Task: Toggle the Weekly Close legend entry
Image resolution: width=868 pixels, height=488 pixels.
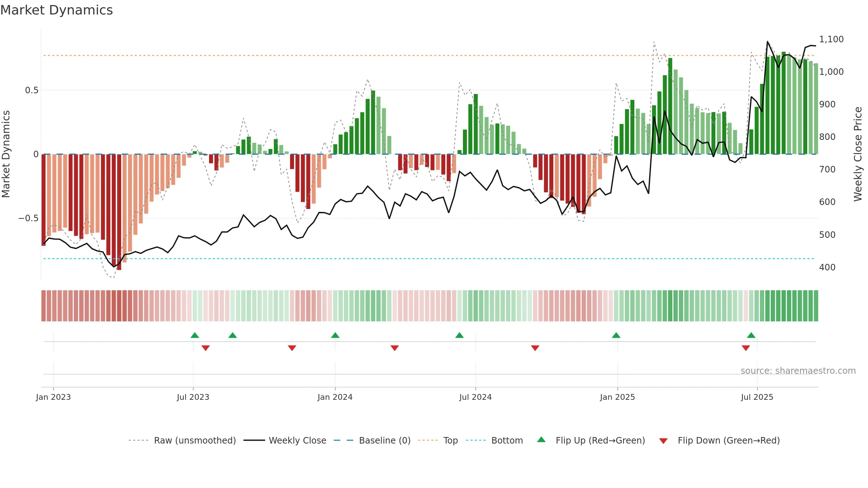Action: tap(285, 440)
